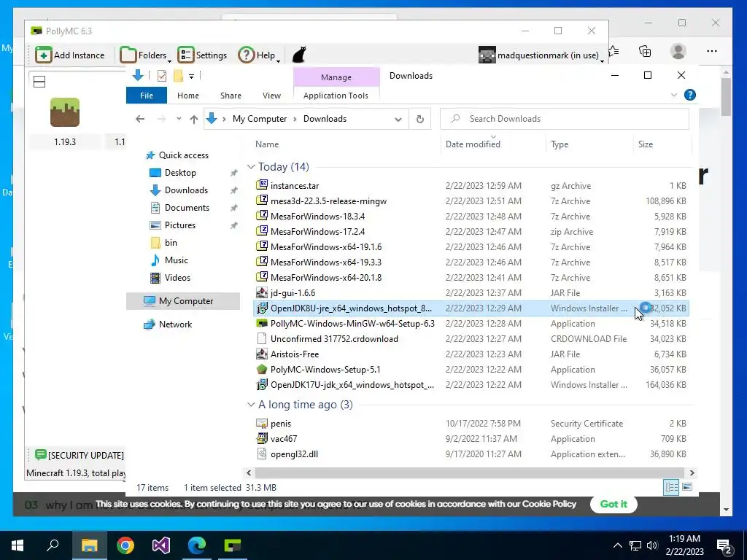Click Got it on cookie banner
Viewport: 747px width, 560px height.
614,505
